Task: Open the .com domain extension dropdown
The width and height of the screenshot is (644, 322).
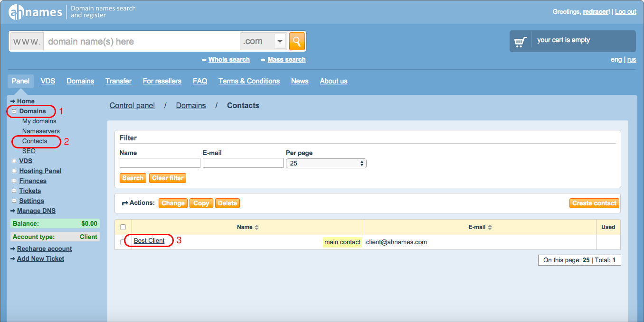Action: pos(280,41)
